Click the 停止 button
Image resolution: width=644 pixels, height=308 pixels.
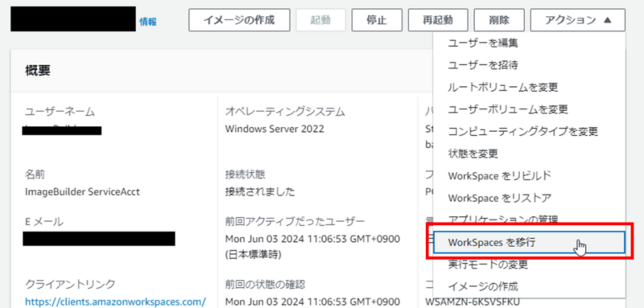(x=377, y=20)
